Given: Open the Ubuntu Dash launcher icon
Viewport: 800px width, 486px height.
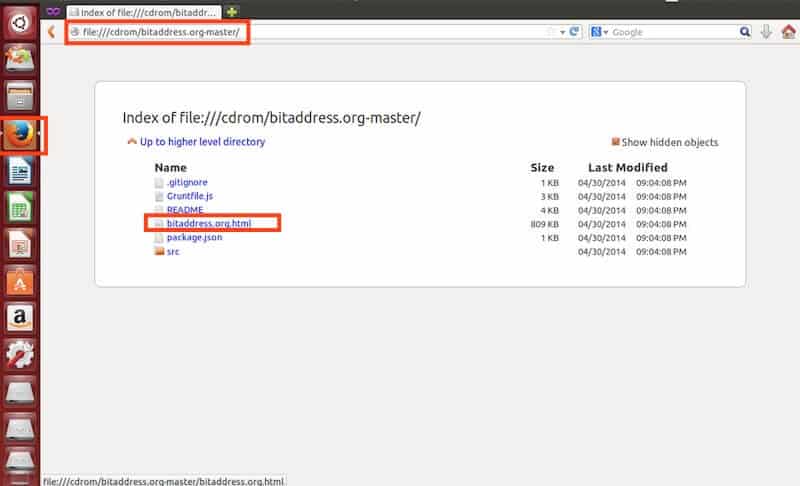Looking at the screenshot, I should (19, 22).
